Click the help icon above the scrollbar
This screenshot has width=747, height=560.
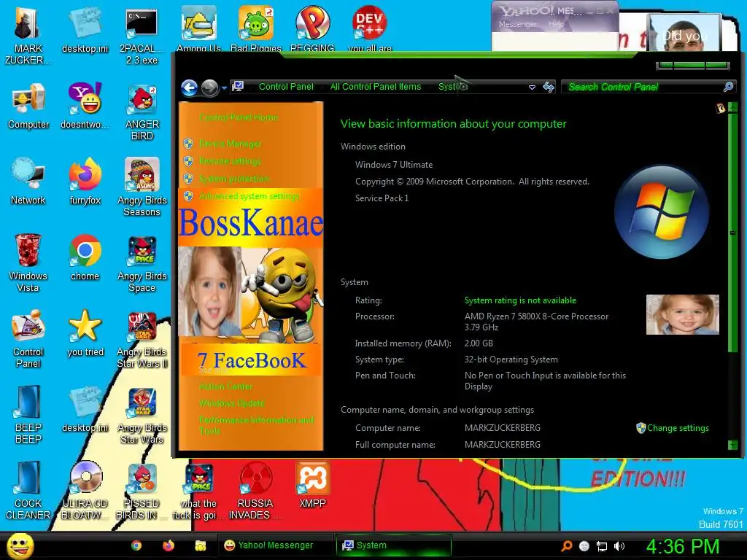click(x=720, y=108)
